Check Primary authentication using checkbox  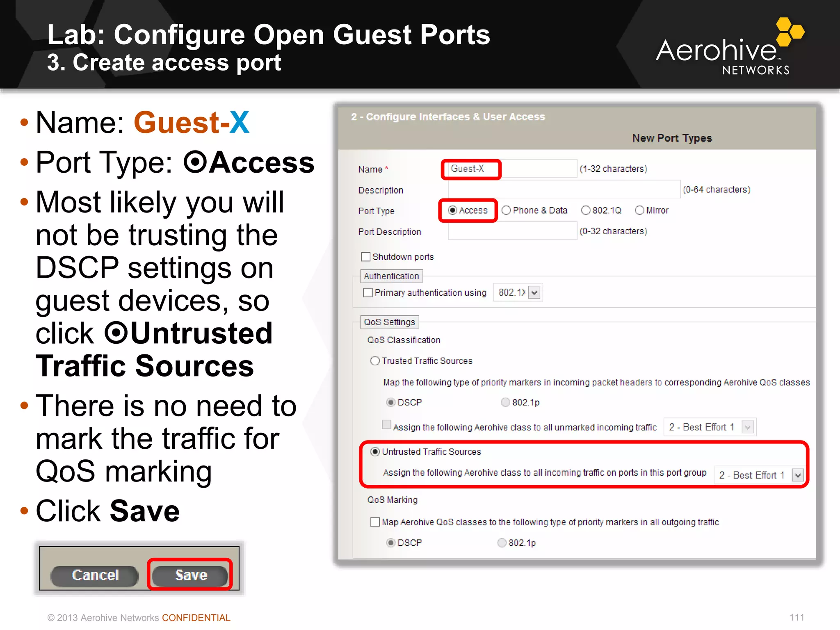pyautogui.click(x=368, y=292)
